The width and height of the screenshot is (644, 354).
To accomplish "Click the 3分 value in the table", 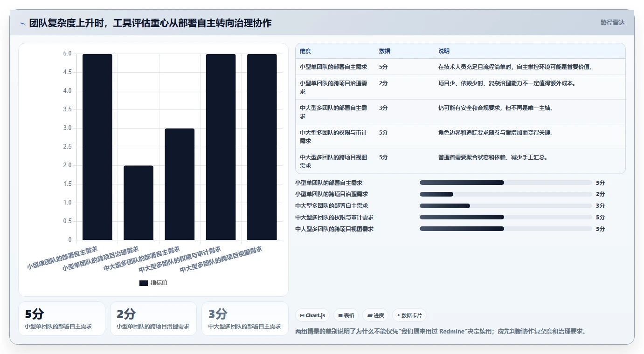I will click(383, 108).
